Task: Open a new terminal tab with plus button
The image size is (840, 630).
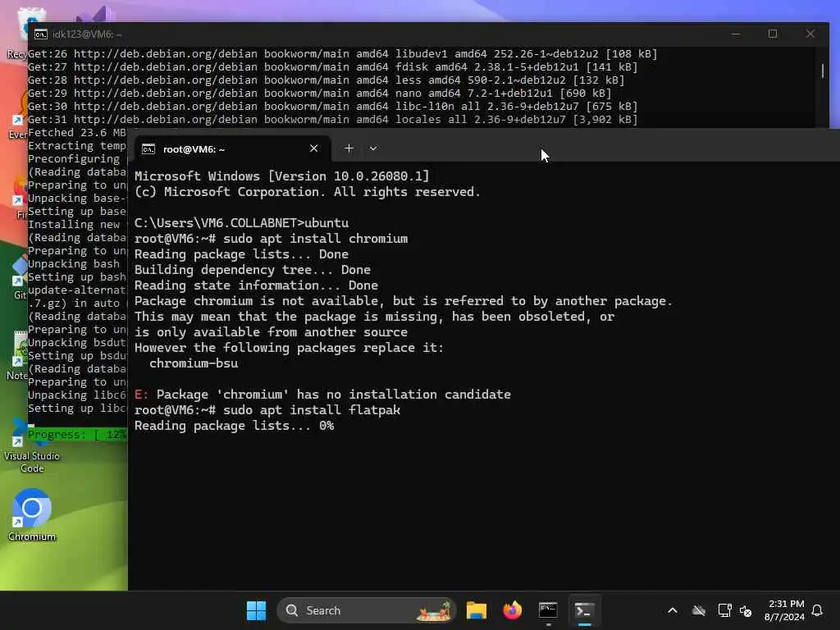Action: [349, 148]
